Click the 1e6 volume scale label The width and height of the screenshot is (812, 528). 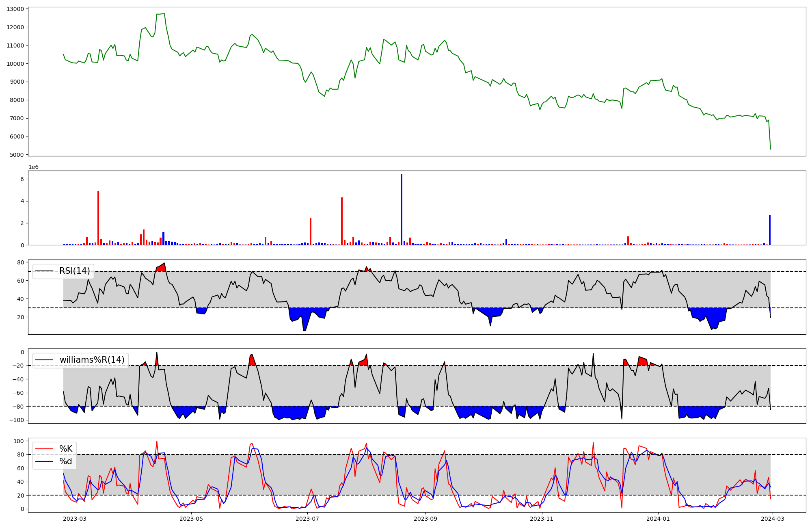(33, 167)
